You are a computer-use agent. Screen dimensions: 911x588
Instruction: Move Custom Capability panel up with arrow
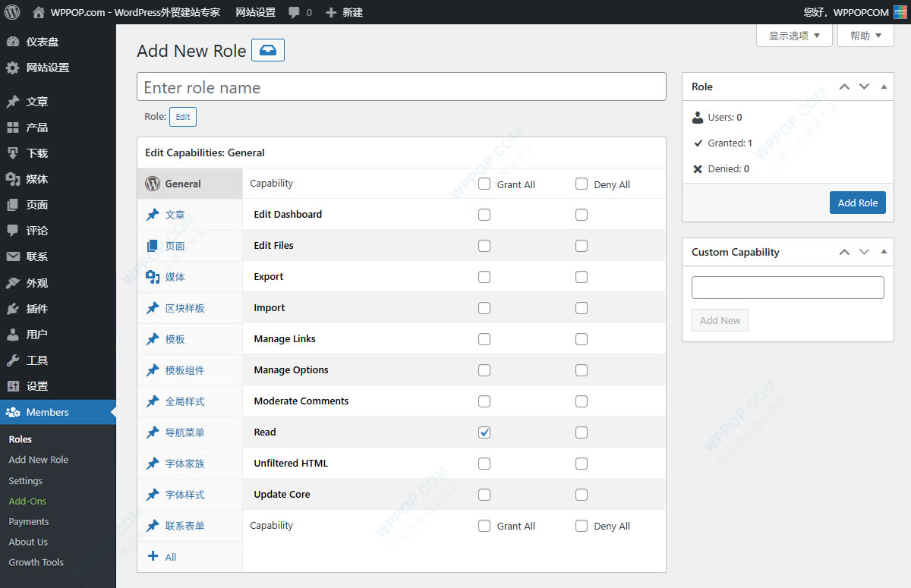click(x=844, y=252)
